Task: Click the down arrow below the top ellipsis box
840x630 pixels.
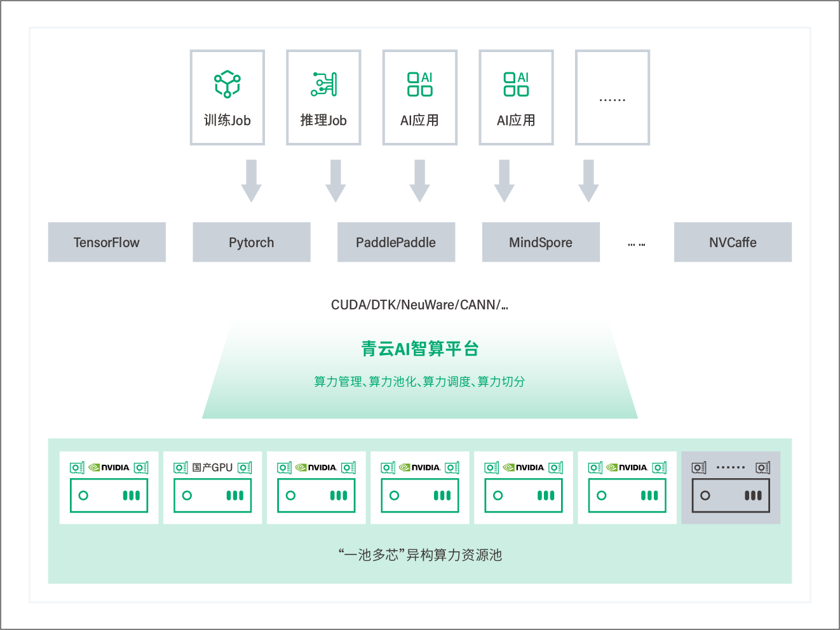Action: point(588,181)
